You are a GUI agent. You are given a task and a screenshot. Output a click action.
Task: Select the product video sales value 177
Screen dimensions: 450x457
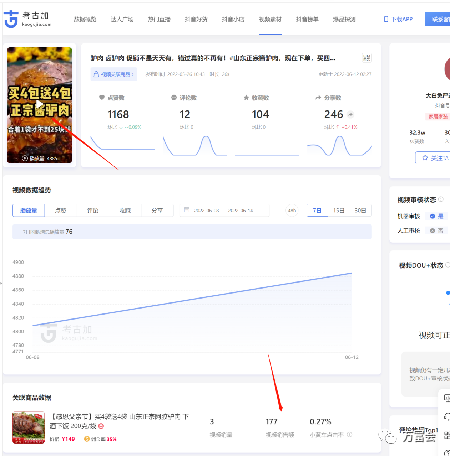coord(271,422)
